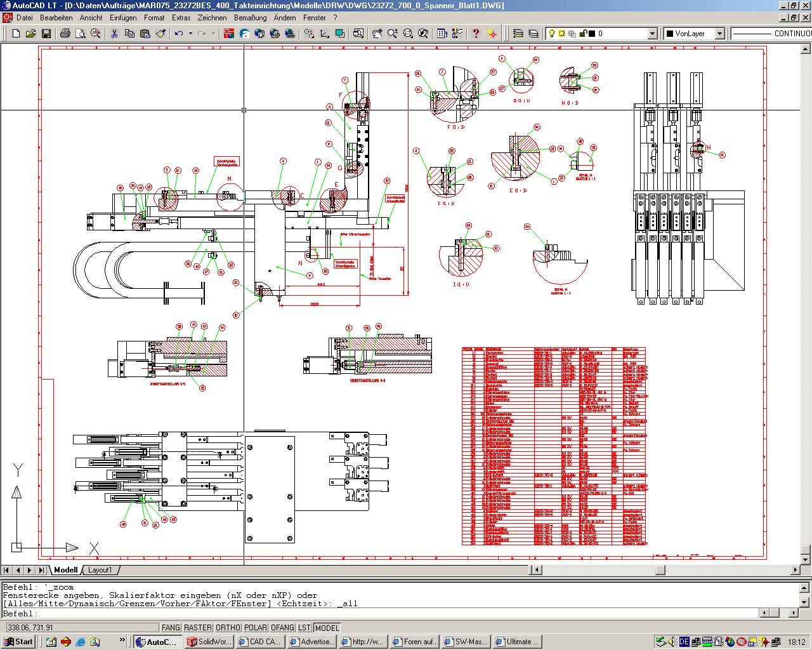Expand the VonLayer color dropdown

coord(719,34)
